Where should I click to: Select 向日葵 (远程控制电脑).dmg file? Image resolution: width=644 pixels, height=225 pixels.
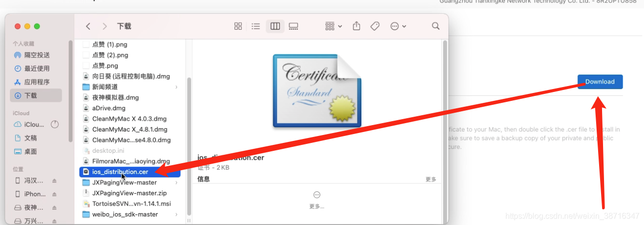(130, 76)
